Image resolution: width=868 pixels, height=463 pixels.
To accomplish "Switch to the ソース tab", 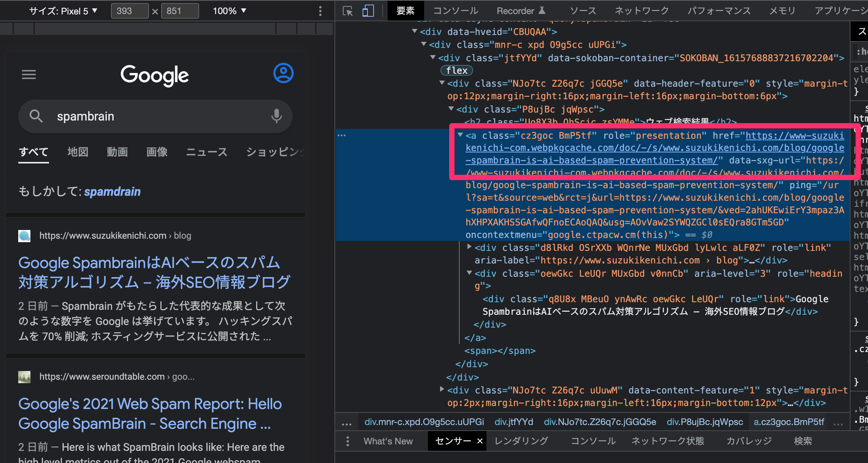I will point(583,11).
